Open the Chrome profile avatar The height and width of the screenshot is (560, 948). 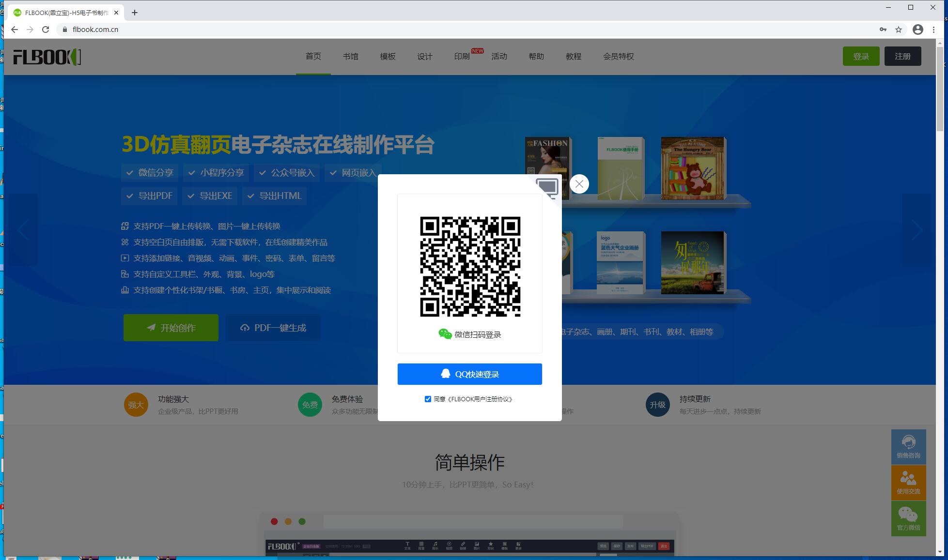click(x=918, y=30)
